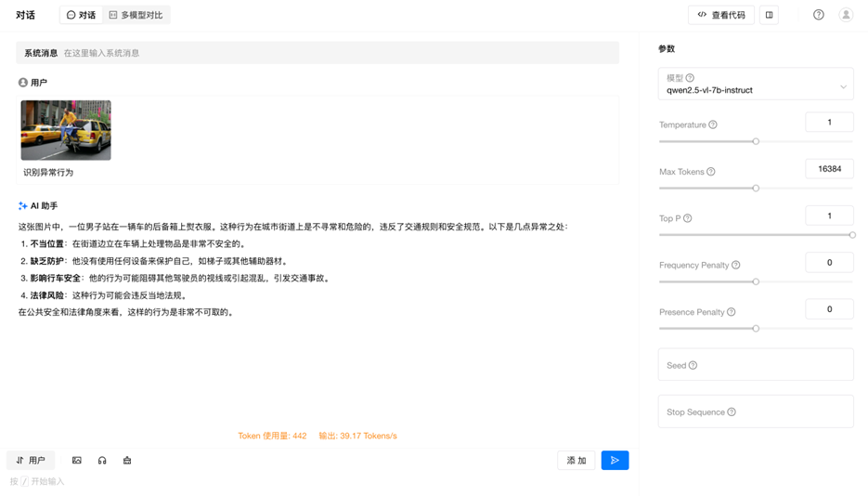The image size is (868, 496).
Task: Open the user avatar menu
Action: tap(846, 15)
